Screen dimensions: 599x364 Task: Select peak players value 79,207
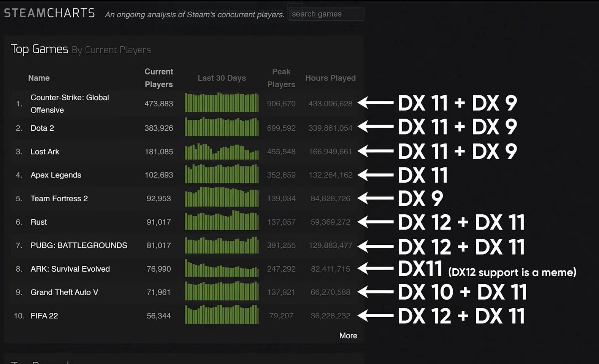(x=281, y=316)
